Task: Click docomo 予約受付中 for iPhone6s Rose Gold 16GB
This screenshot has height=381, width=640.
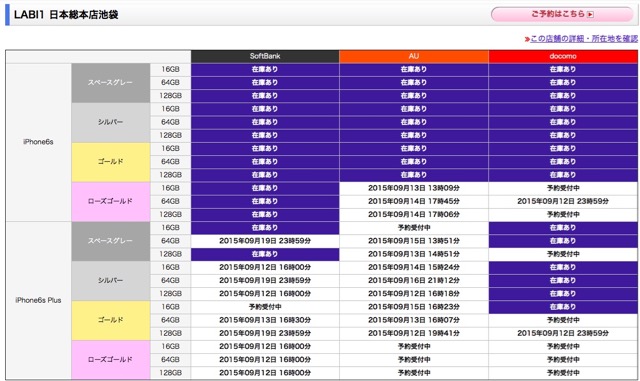Action: click(563, 188)
